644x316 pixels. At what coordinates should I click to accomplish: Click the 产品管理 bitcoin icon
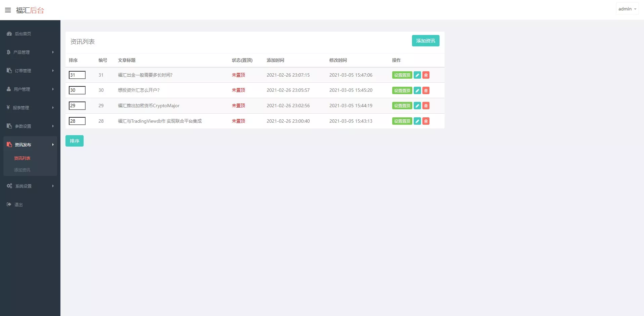[8, 52]
